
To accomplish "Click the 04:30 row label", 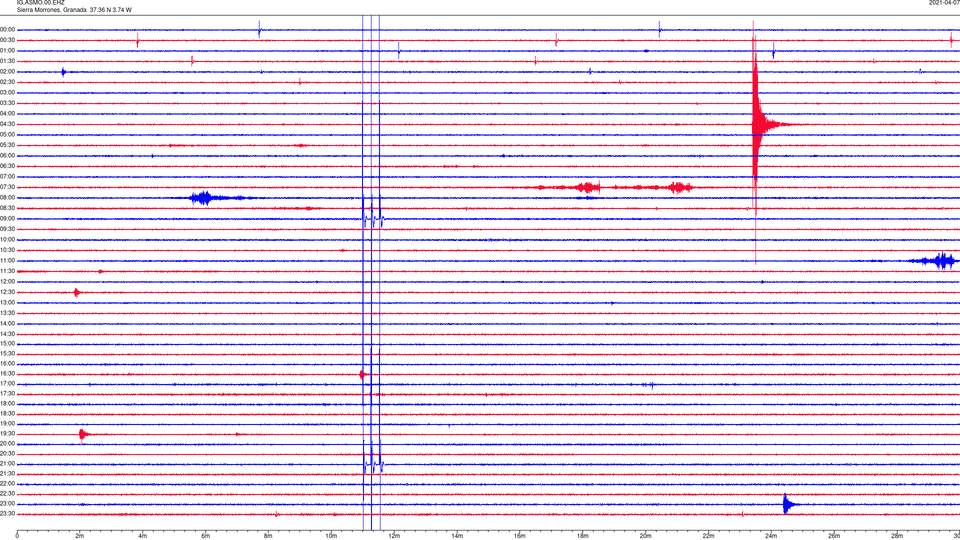I will (x=8, y=124).
